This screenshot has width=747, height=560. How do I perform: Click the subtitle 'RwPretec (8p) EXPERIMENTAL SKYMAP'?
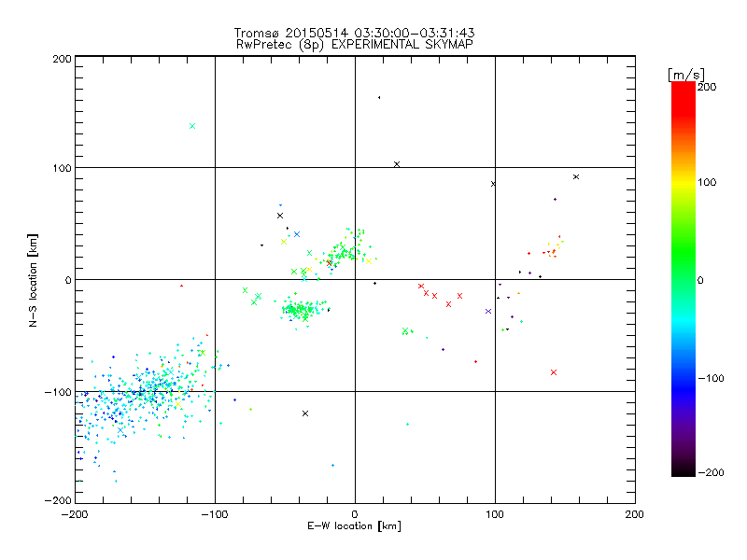[355, 44]
